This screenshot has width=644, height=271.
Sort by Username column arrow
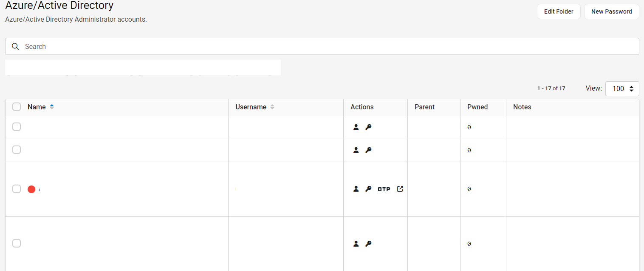tap(272, 107)
